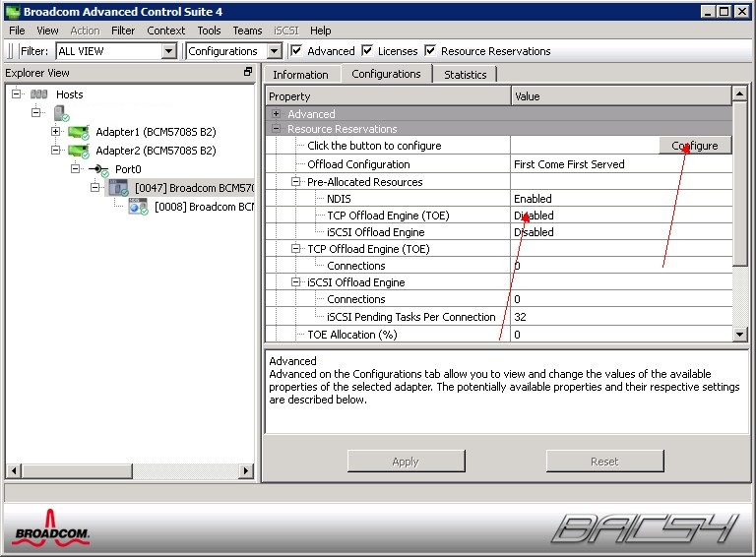Click the TOE Allocation (%) value field
This screenshot has width=756, height=557.
click(x=620, y=335)
